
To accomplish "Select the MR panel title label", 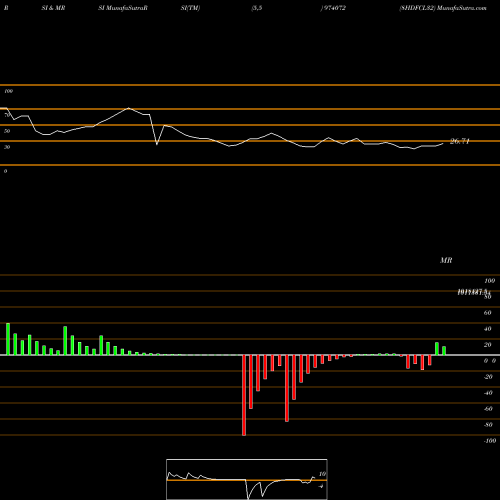I will pos(446,260).
